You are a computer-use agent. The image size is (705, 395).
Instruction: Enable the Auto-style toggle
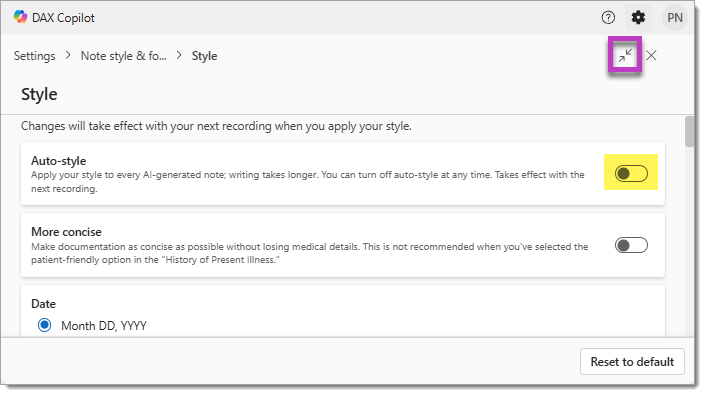tap(631, 173)
